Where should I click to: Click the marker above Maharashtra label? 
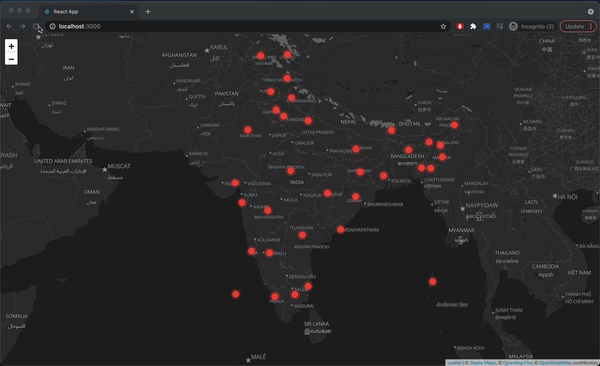pos(268,210)
